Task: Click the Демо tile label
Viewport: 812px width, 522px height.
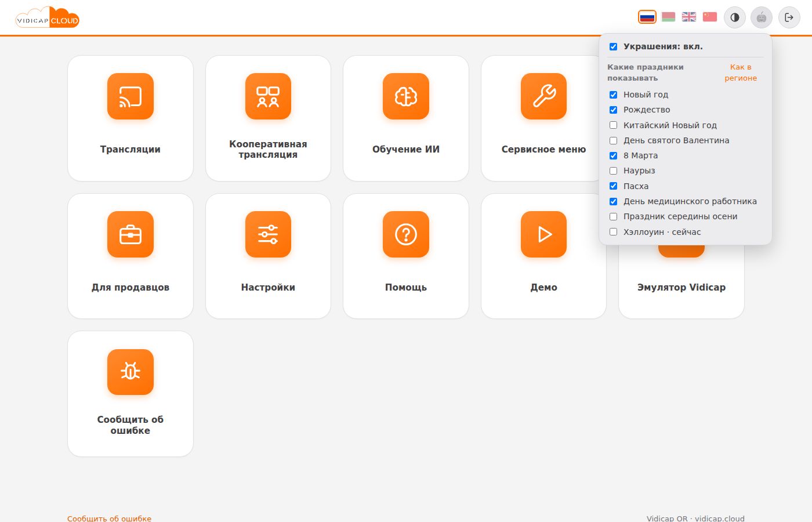Action: click(x=543, y=287)
